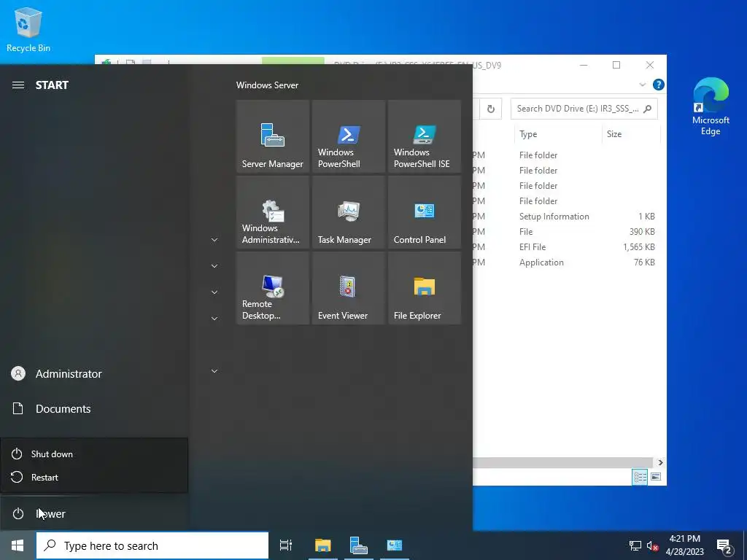Click the Power button in Start
The height and width of the screenshot is (560, 747).
point(94,513)
